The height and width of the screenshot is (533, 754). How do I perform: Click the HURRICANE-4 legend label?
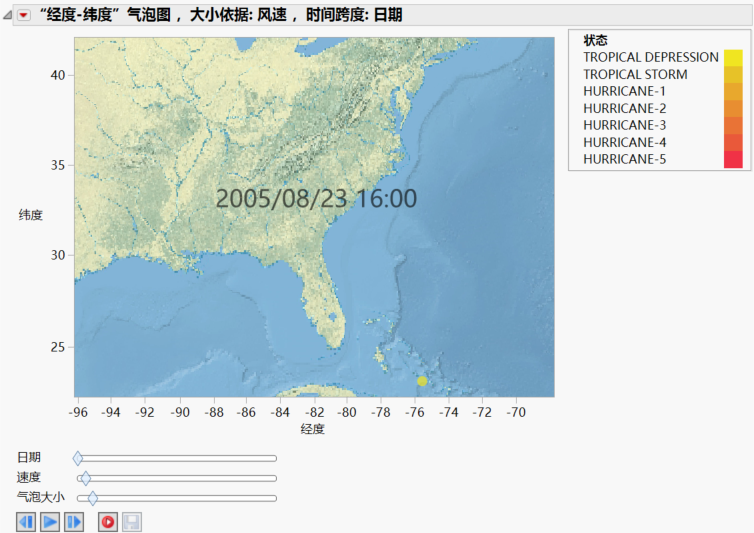624,142
